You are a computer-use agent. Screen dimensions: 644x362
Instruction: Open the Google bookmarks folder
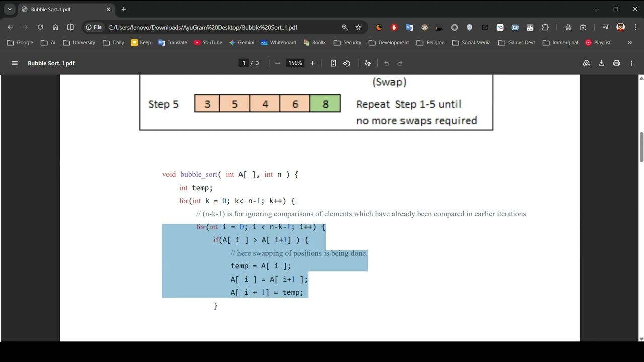point(20,43)
